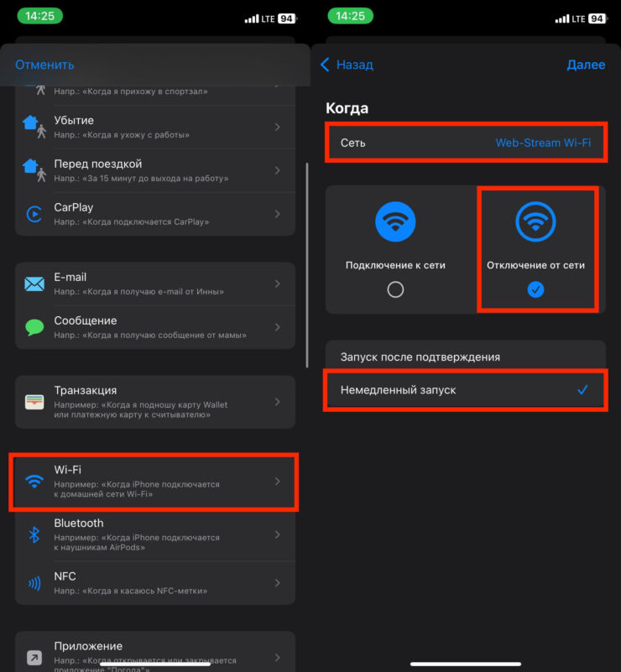Tap Отменить to cancel
The image size is (621, 672).
point(44,65)
